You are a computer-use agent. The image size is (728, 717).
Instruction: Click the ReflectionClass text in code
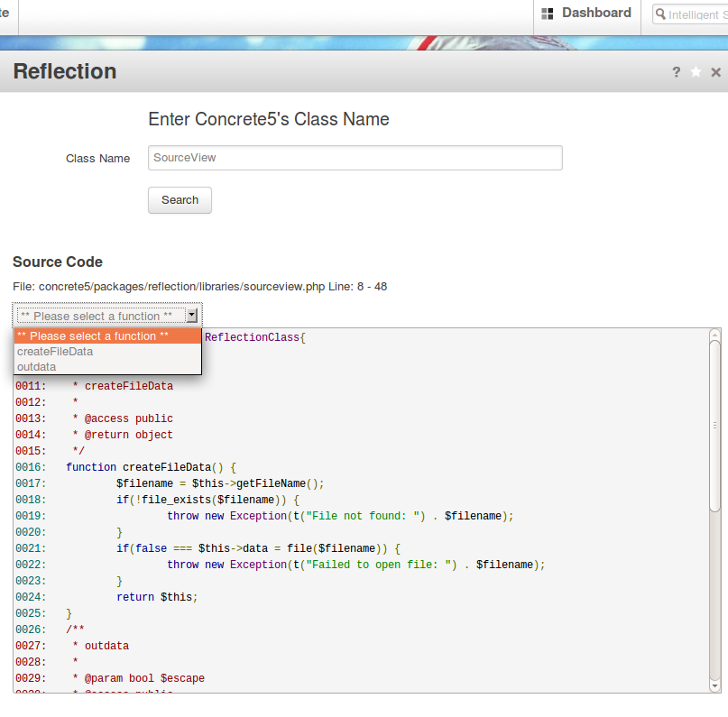point(252,337)
